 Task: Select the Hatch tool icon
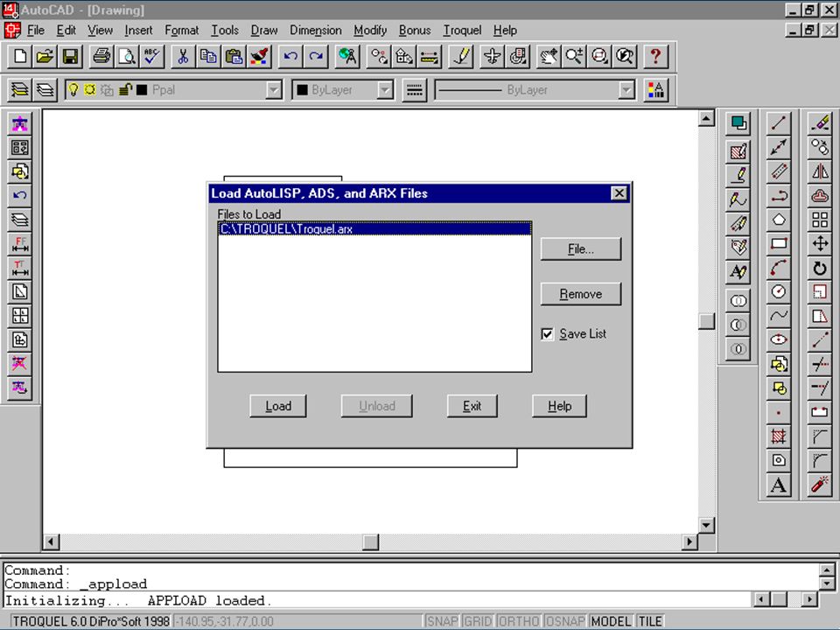point(779,436)
